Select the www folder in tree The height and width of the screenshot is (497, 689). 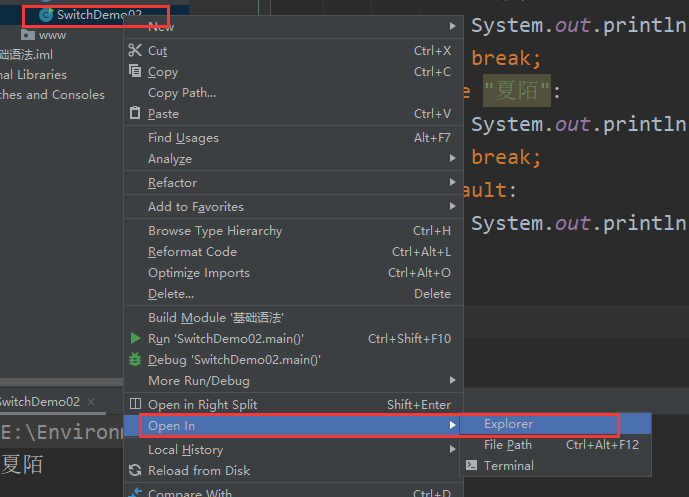point(52,35)
